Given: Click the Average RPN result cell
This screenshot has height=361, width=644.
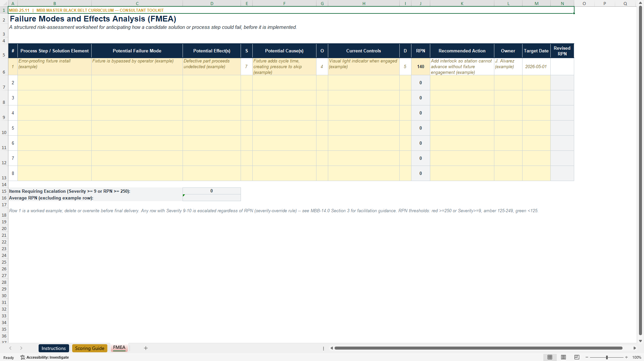Looking at the screenshot, I should tap(212, 198).
